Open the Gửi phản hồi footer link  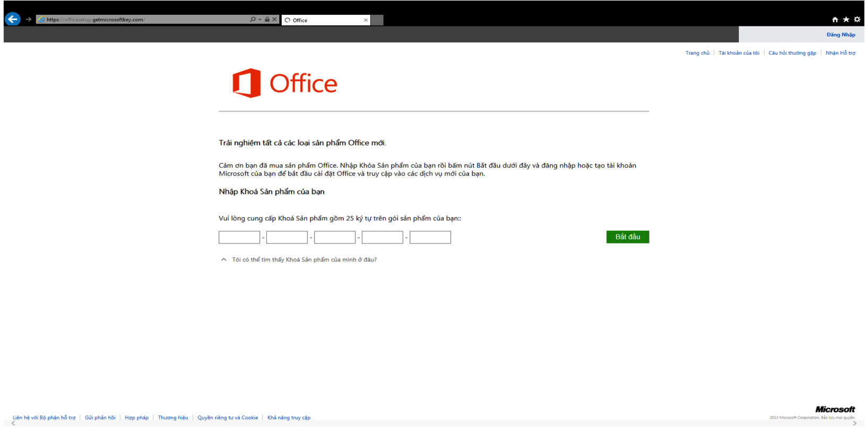click(x=100, y=418)
